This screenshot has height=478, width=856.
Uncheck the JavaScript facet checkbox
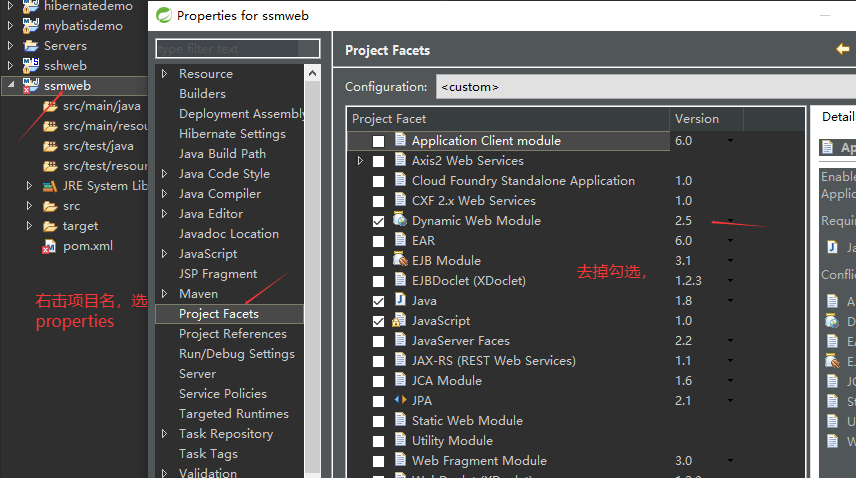tap(378, 321)
